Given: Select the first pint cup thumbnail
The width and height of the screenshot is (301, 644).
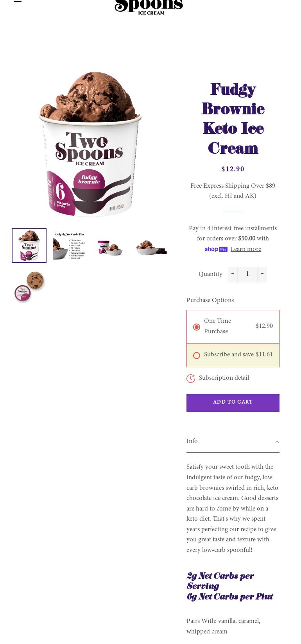Looking at the screenshot, I should pyautogui.click(x=29, y=246).
